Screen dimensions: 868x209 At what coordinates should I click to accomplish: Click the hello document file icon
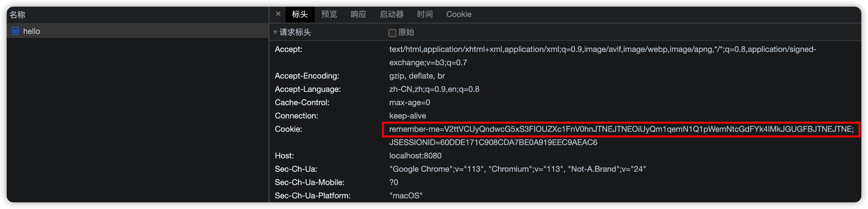[x=15, y=31]
